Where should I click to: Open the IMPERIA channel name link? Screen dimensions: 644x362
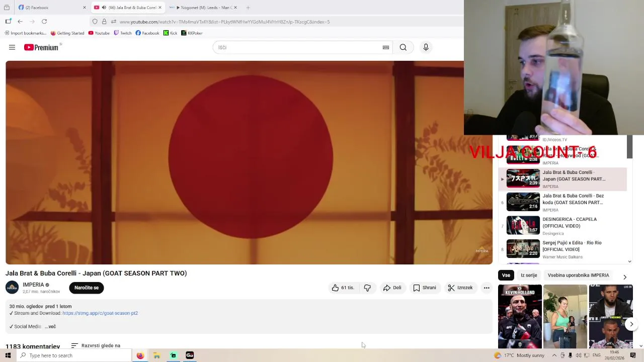[33, 285]
